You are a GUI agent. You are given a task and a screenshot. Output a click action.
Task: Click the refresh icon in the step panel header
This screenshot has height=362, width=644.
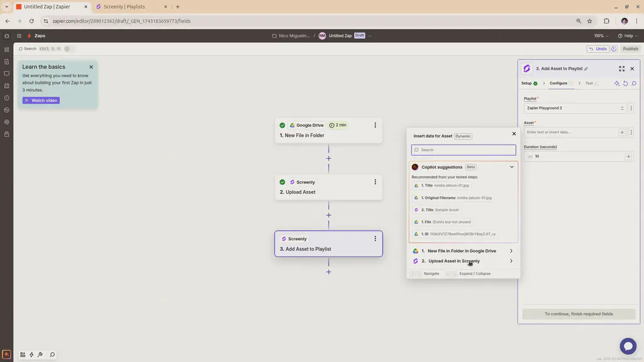coord(625,83)
